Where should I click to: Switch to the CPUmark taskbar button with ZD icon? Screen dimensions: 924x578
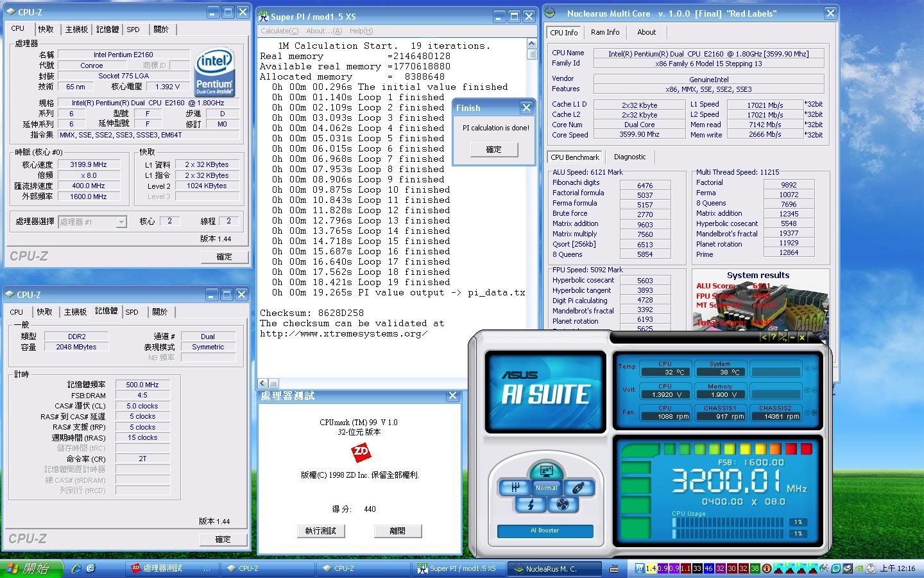pos(173,568)
